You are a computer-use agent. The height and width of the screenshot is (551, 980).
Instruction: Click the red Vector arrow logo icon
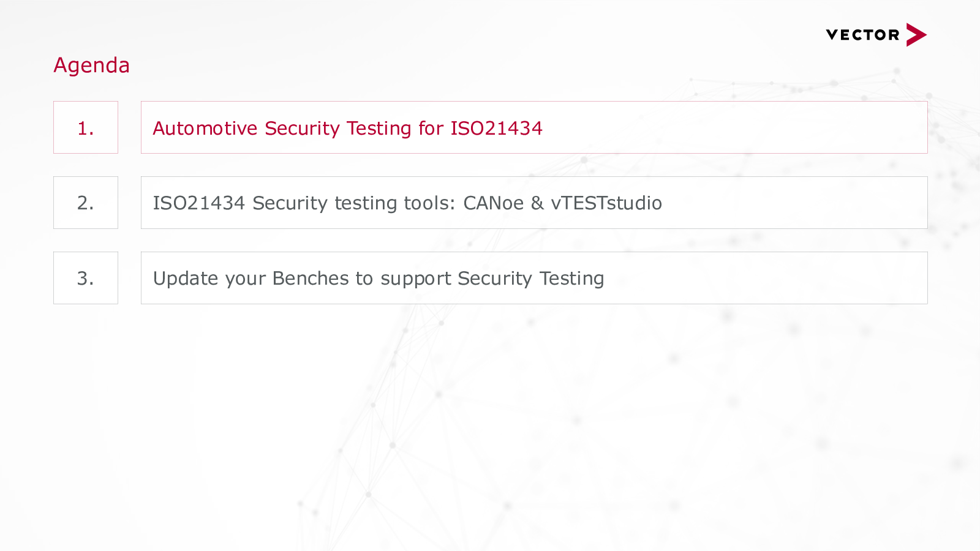point(916,35)
